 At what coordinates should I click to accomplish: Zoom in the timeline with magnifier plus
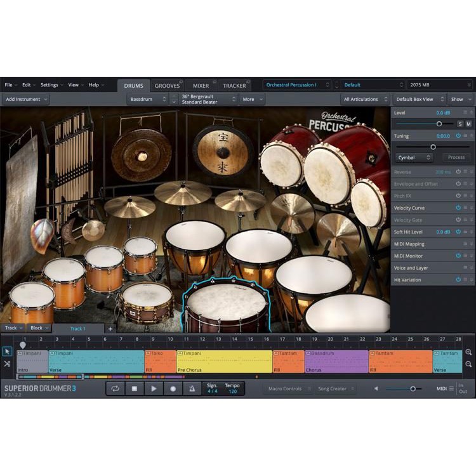(x=468, y=352)
